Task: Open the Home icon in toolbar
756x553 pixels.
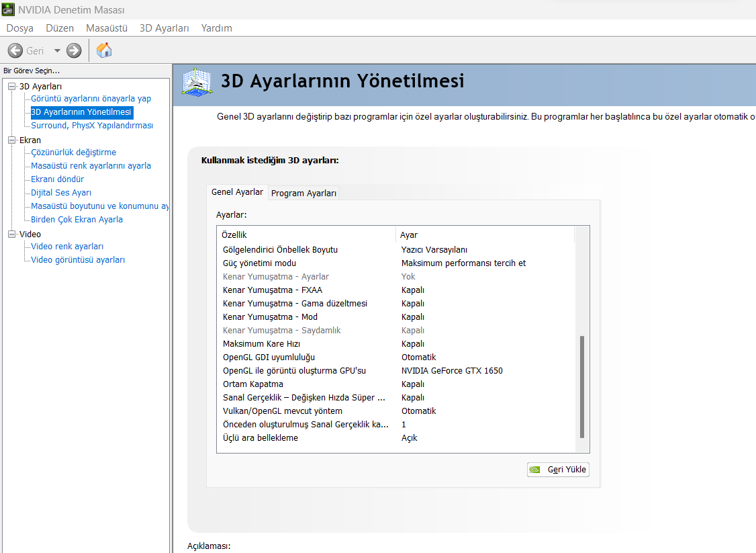Action: (x=103, y=50)
